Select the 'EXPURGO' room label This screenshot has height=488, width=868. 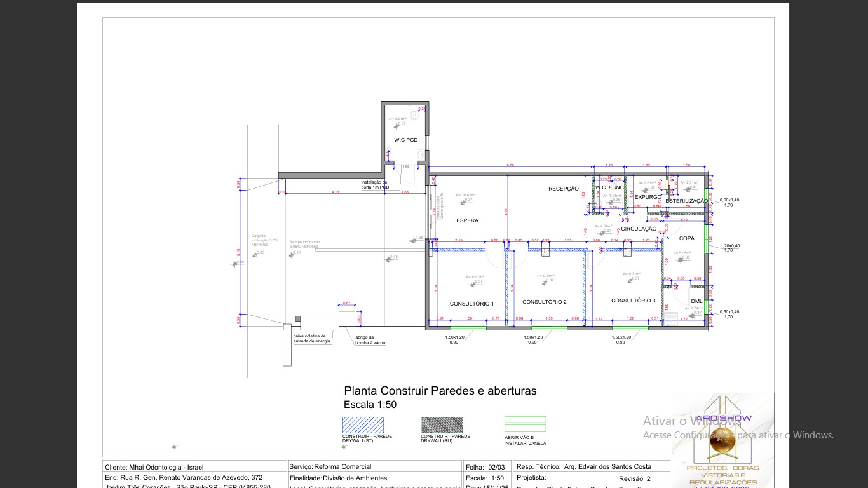click(x=648, y=197)
